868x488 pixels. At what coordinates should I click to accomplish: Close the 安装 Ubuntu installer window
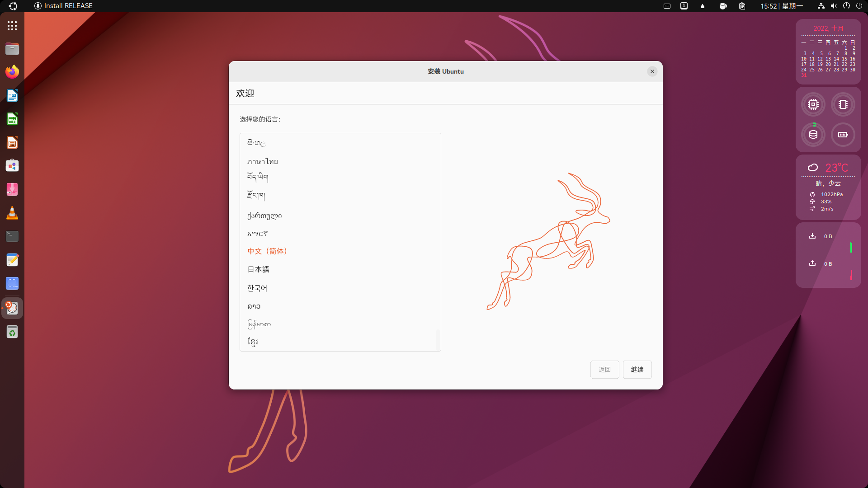pyautogui.click(x=652, y=71)
